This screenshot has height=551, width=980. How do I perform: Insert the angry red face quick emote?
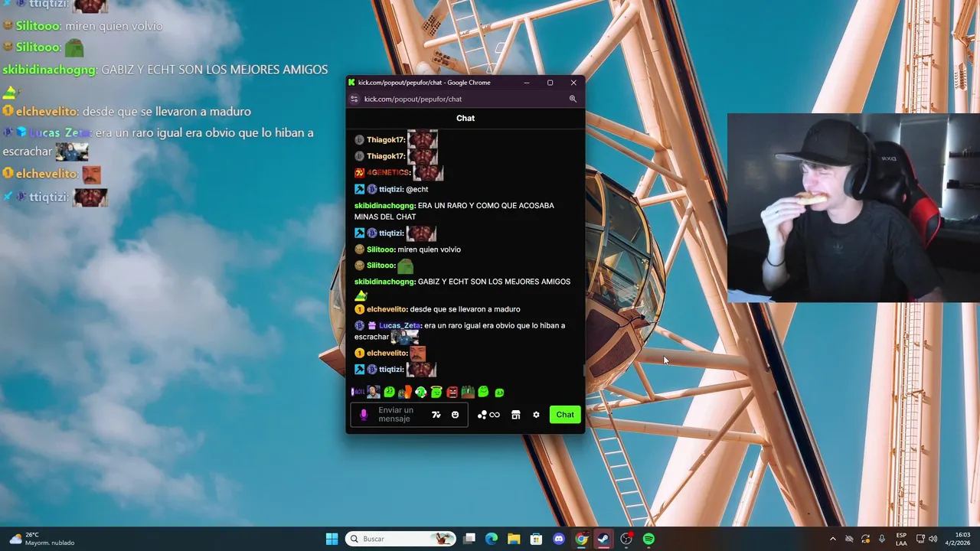(452, 393)
